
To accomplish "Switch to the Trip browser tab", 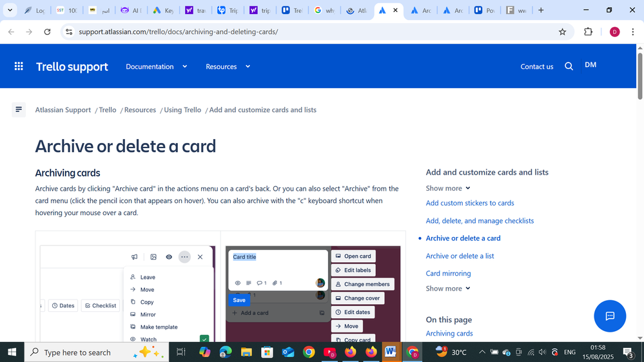I will pyautogui.click(x=228, y=10).
